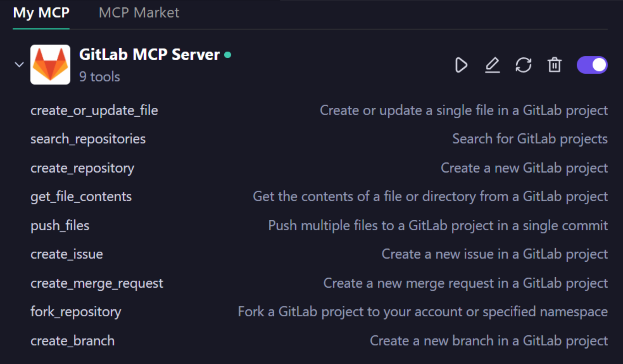Screen dimensions: 623x364
Task: Edit the GitLab MCP Server configuration
Action: coord(492,65)
